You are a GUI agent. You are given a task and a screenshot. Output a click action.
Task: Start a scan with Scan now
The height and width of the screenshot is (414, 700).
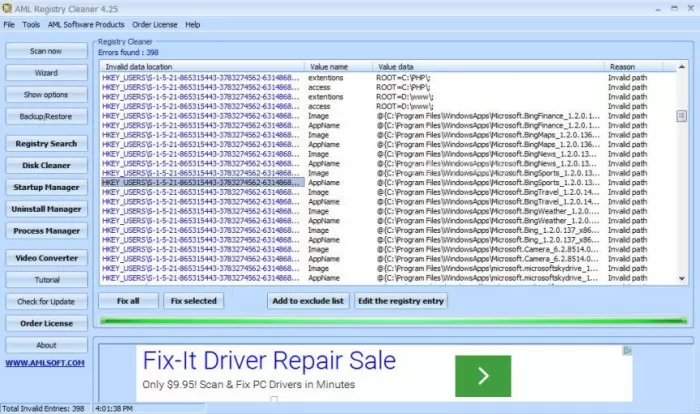click(46, 51)
